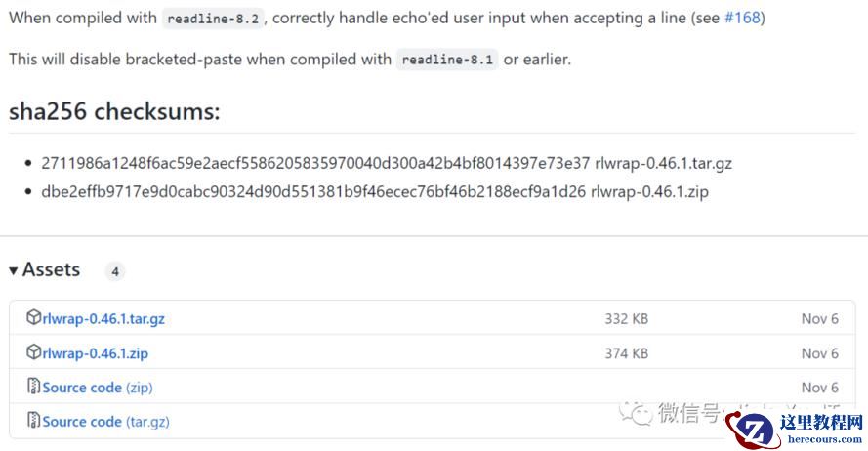Screen dimensions: 868x451
Task: Click the file-zip icon beside Source code (zip)
Action: point(34,386)
